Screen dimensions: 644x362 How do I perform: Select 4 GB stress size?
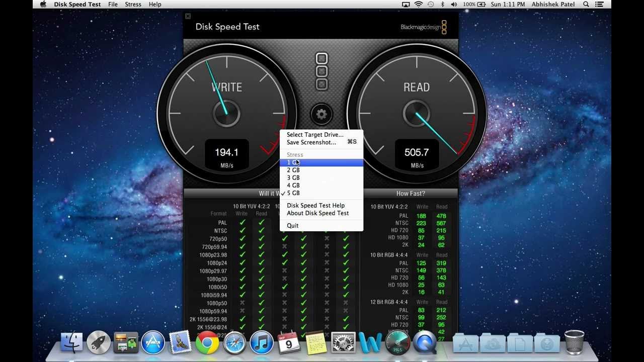[x=321, y=185]
